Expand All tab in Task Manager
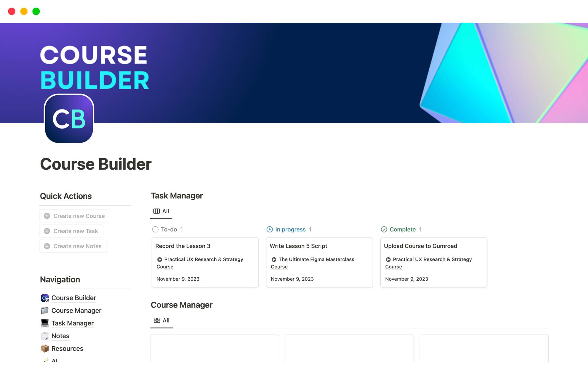The width and height of the screenshot is (588, 368). [161, 211]
